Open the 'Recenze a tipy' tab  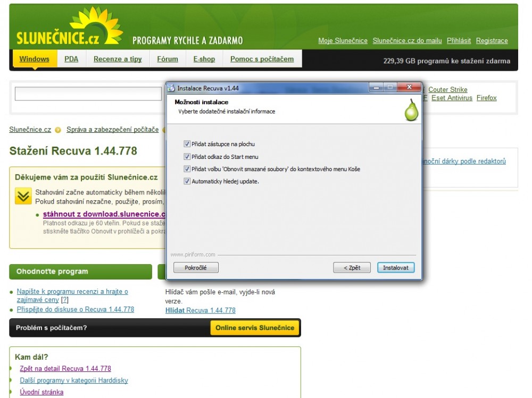tap(118, 59)
